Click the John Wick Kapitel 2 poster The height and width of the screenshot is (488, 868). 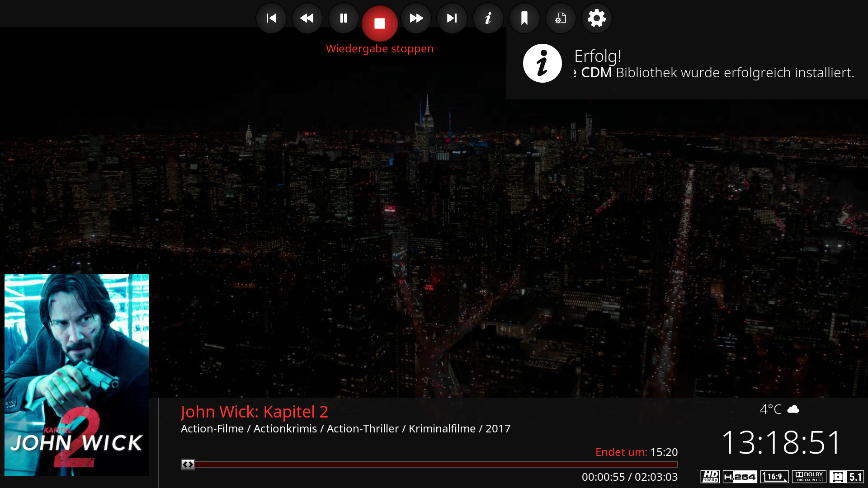point(77,375)
